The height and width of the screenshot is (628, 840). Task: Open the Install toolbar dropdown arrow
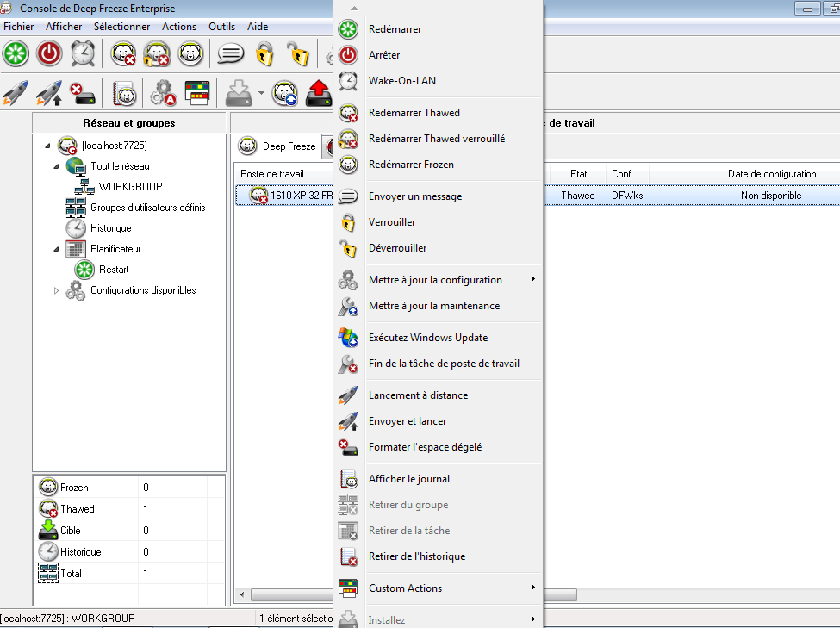pos(261,93)
